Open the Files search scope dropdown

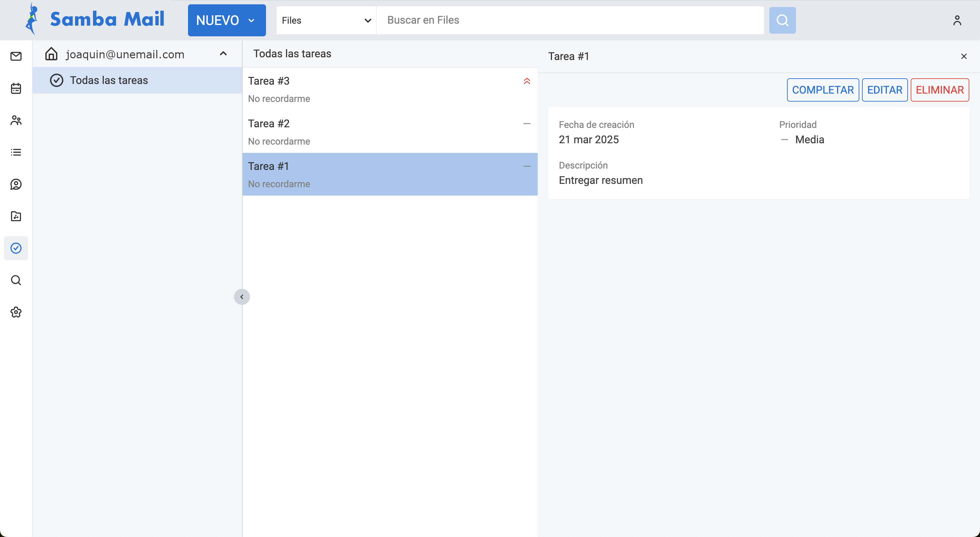(x=326, y=20)
